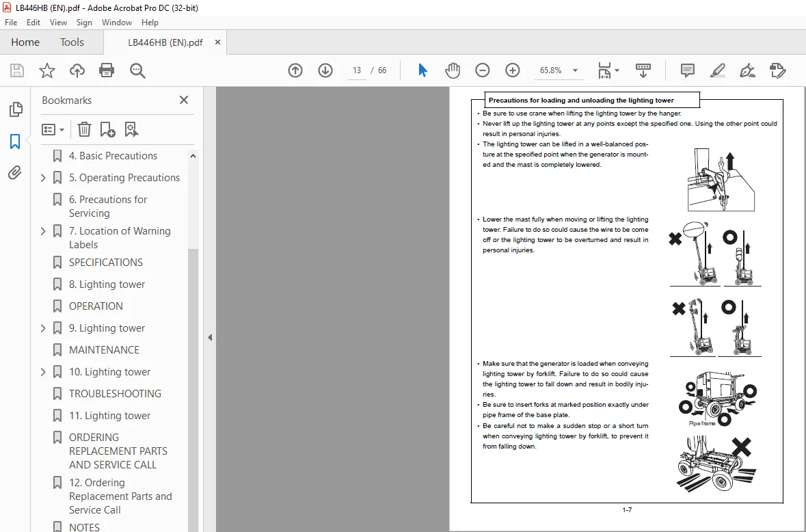Add a comment sticky note
Image resolution: width=806 pixels, height=532 pixels.
tap(687, 70)
